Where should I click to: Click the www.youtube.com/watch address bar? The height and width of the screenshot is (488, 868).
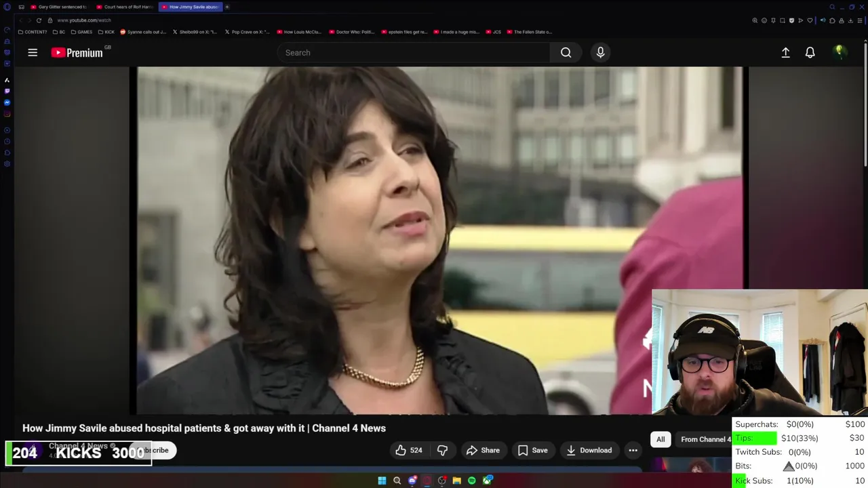[x=83, y=20]
